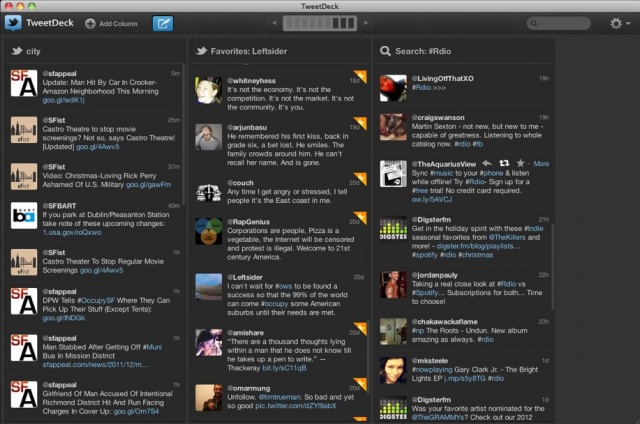
Task: Open whitneyhess profile picture
Action: pyautogui.click(x=209, y=90)
